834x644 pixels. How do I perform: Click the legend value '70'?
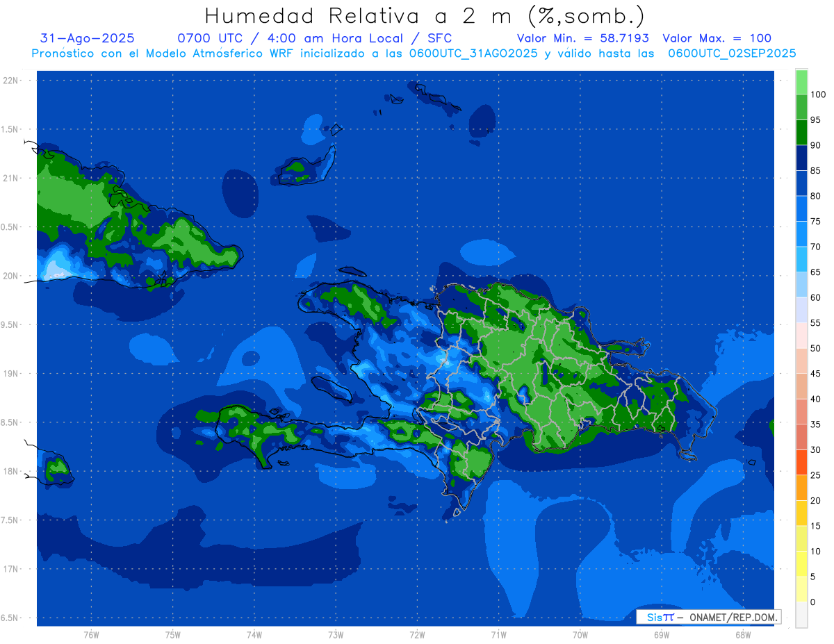point(815,247)
